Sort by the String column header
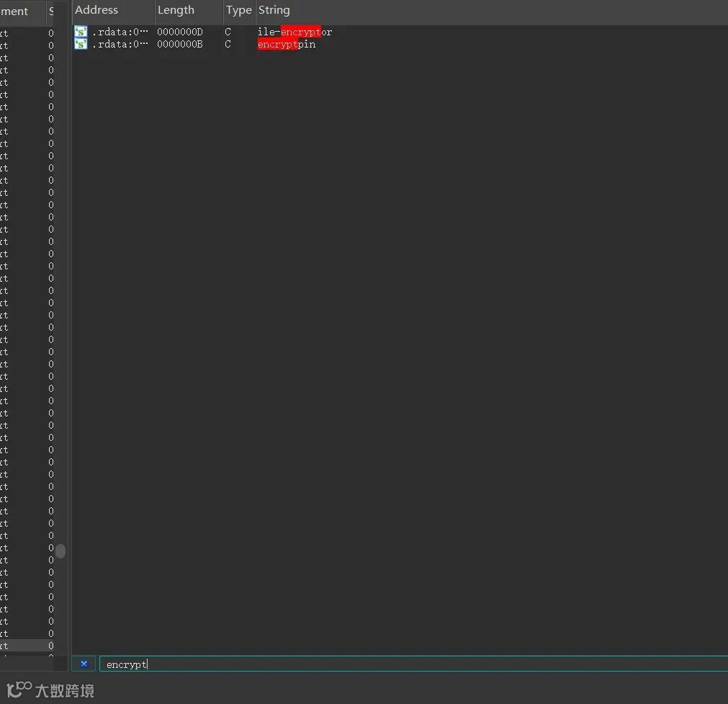The image size is (728, 704). tap(492, 10)
